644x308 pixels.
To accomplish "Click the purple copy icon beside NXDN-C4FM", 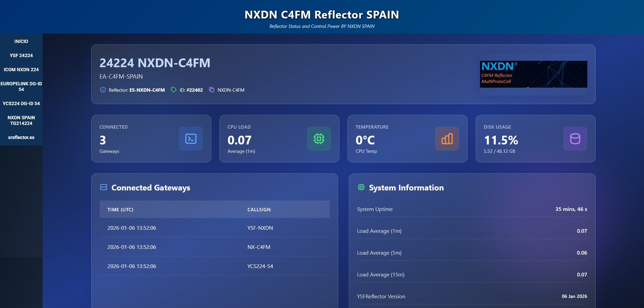I will (212, 90).
